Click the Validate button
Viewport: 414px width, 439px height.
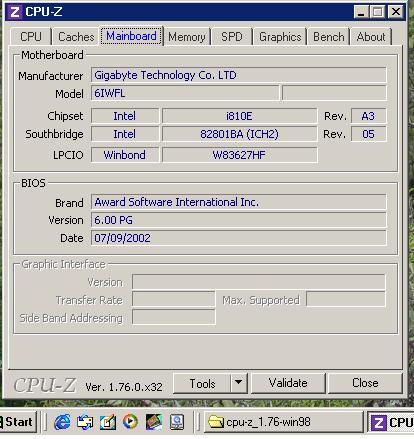point(288,383)
